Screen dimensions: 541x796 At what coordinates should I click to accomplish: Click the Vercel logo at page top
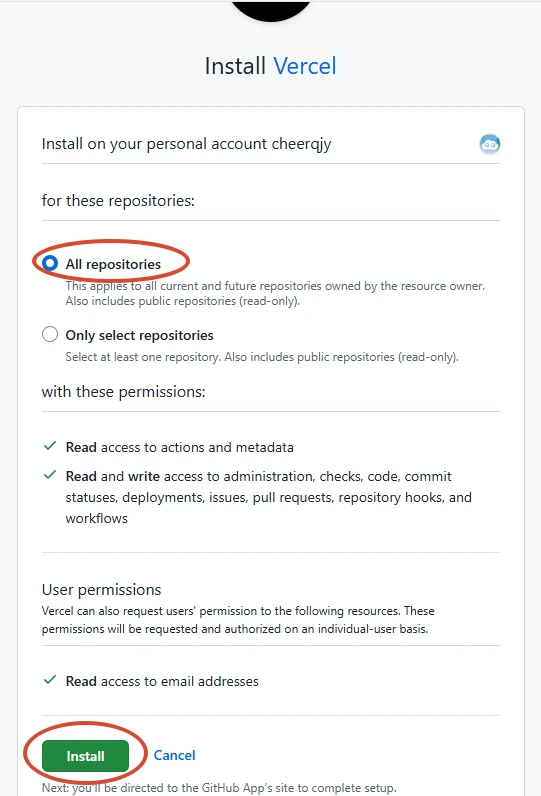click(x=271, y=10)
